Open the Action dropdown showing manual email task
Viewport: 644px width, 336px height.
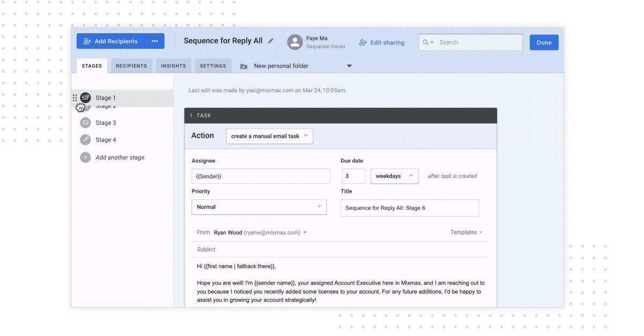click(x=269, y=136)
